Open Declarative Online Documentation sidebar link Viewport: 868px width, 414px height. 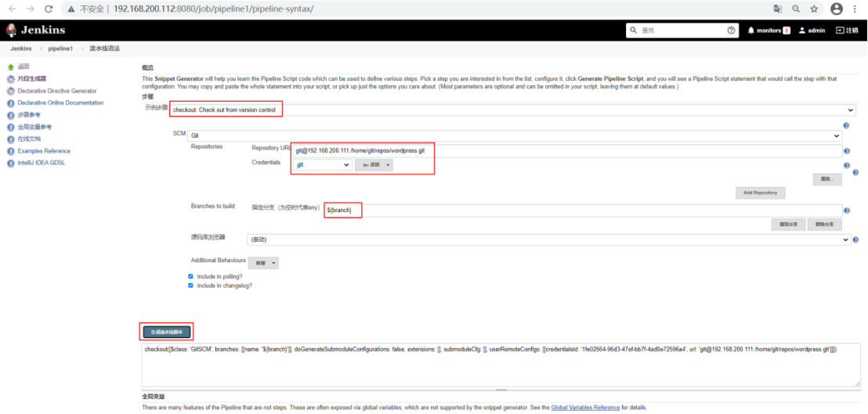pyautogui.click(x=60, y=103)
